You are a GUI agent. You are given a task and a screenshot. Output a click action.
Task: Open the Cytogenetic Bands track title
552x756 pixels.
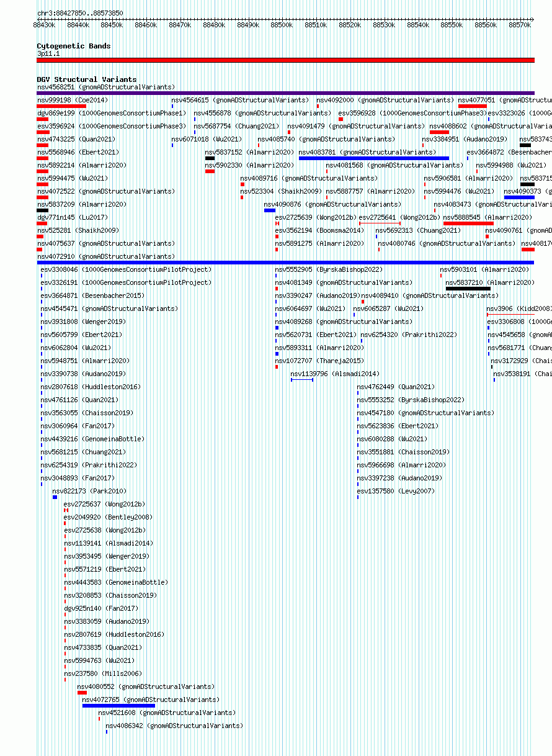pyautogui.click(x=74, y=46)
